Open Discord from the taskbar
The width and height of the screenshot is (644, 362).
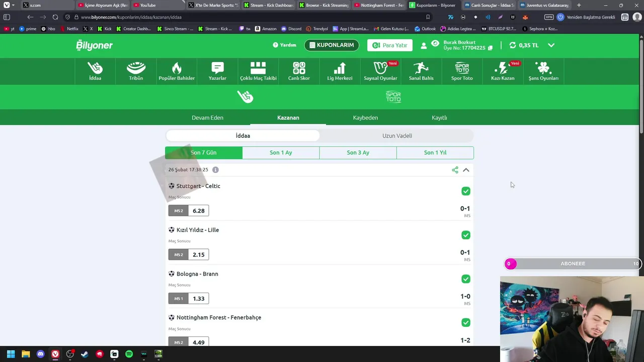[x=40, y=354]
